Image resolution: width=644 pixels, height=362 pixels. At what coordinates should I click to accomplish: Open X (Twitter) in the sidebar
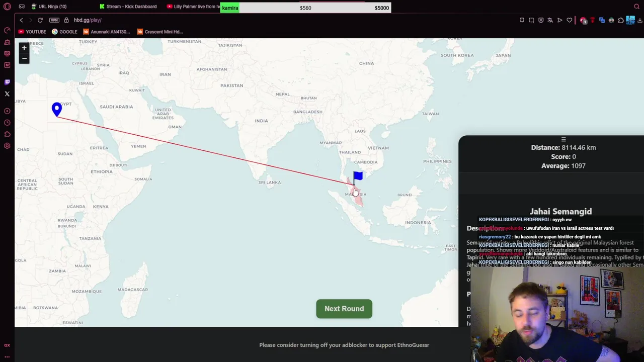coord(7,94)
